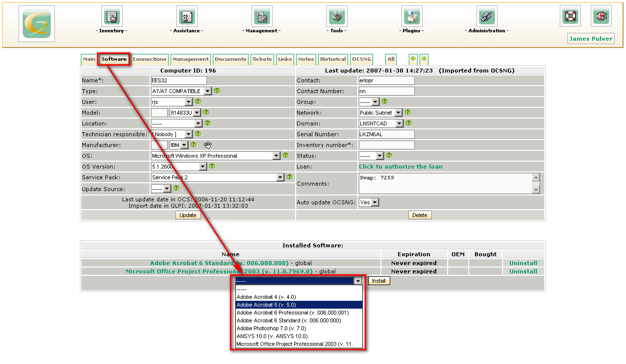Switch to the Management tab

pyautogui.click(x=191, y=59)
